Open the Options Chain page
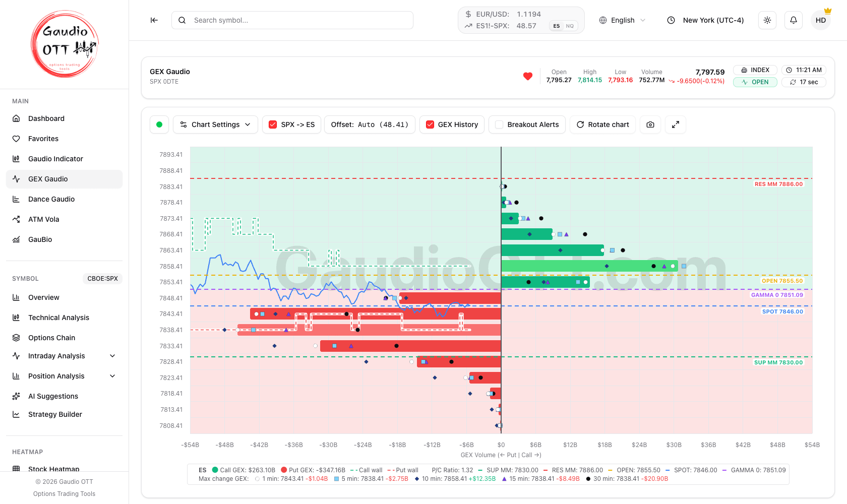The width and height of the screenshot is (847, 504). pos(64,338)
